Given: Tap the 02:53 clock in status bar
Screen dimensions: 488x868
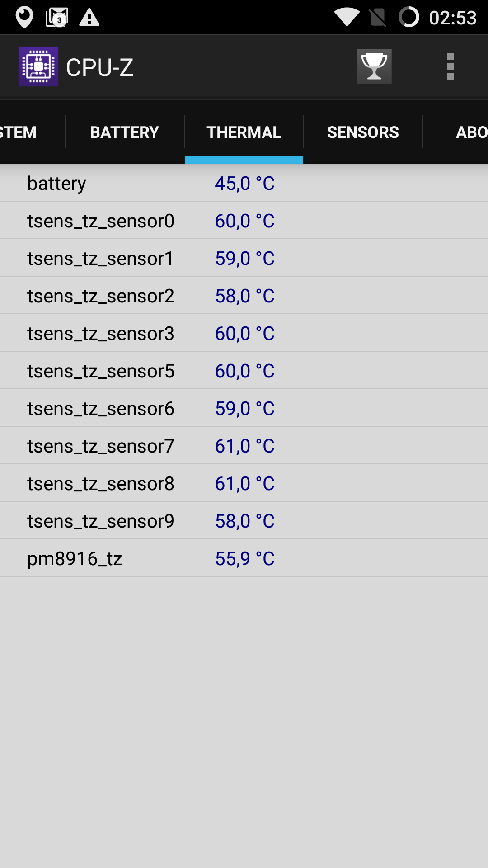Looking at the screenshot, I should [452, 18].
